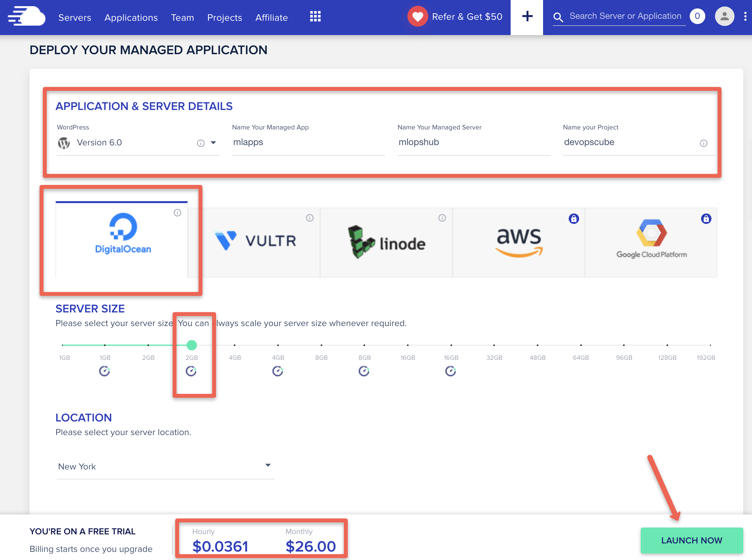Click the lock icon on AWS provider
The image size is (752, 560).
[x=574, y=219]
